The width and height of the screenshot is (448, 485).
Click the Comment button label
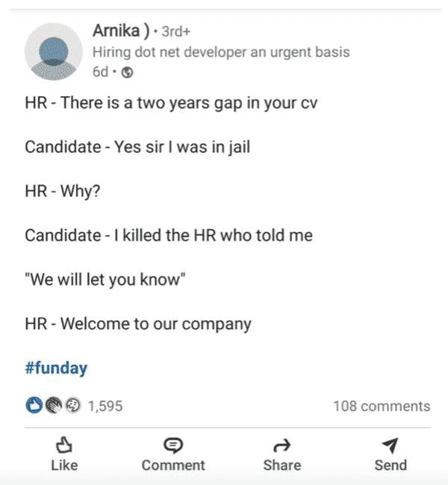(173, 465)
